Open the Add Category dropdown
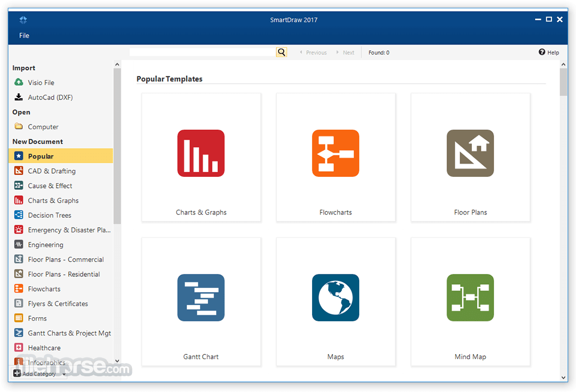 (x=39, y=374)
